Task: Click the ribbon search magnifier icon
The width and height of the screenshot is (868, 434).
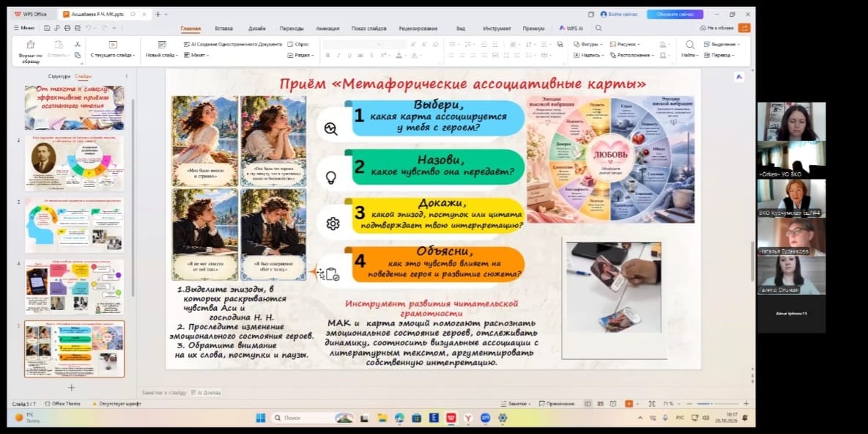Action: click(598, 29)
